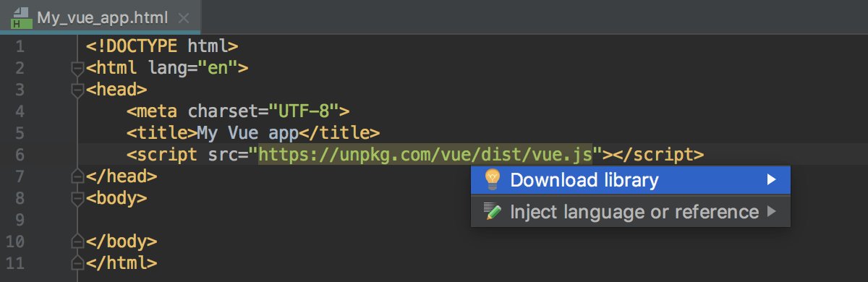Collapse the head tag fold marker
This screenshot has height=282, width=868.
point(77,90)
